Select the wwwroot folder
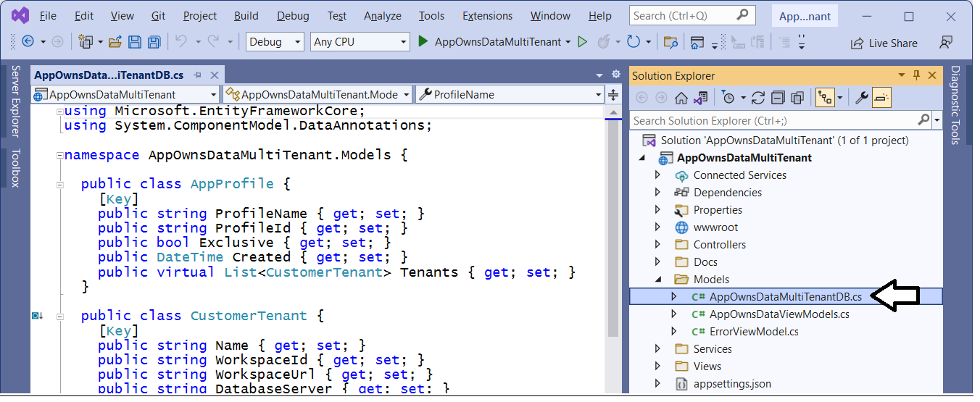The width and height of the screenshot is (980, 402). point(715,227)
